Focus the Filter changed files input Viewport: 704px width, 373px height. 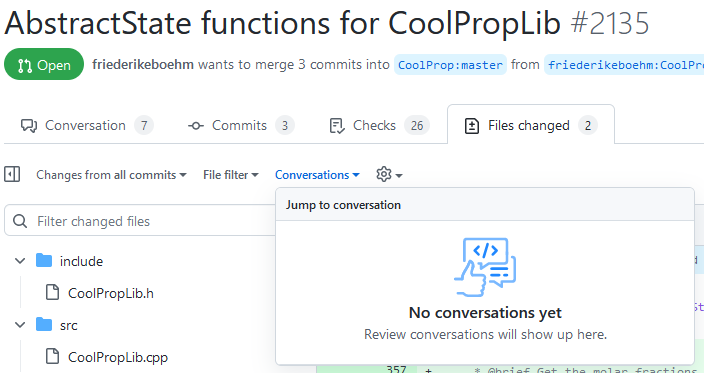click(x=140, y=220)
